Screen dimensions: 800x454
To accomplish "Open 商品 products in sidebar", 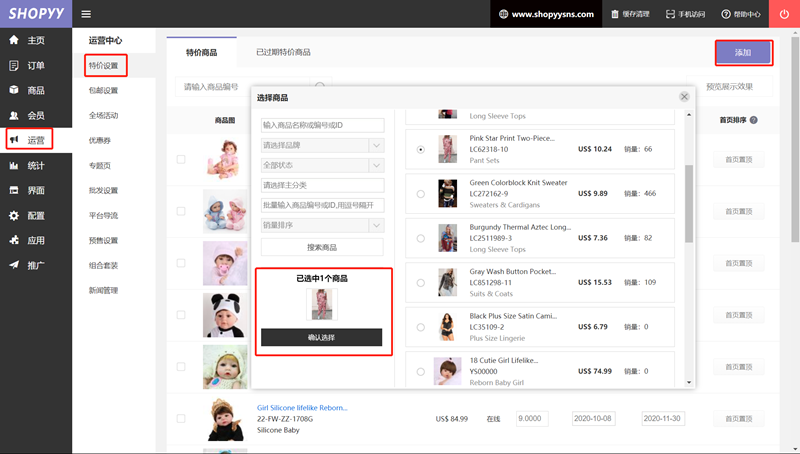I will [x=36, y=90].
